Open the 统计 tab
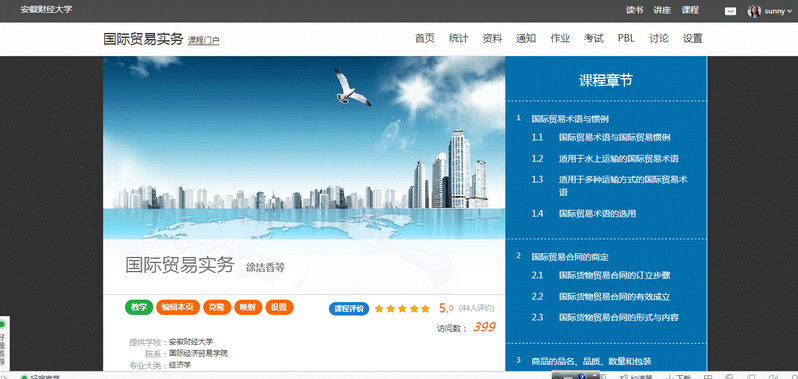 point(459,38)
